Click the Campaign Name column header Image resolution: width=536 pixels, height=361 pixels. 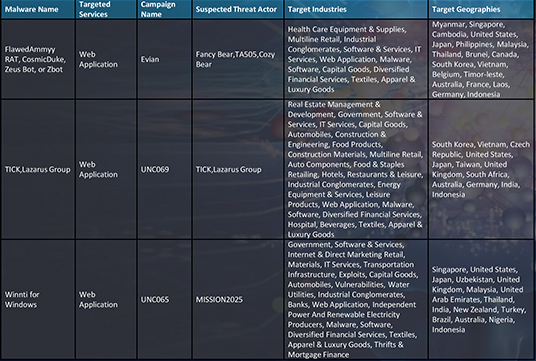click(x=165, y=9)
